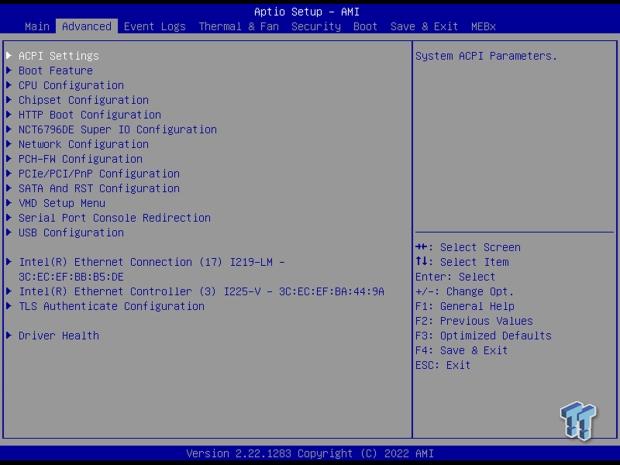Open the Security tab
The width and height of the screenshot is (620, 465).
[x=316, y=26]
